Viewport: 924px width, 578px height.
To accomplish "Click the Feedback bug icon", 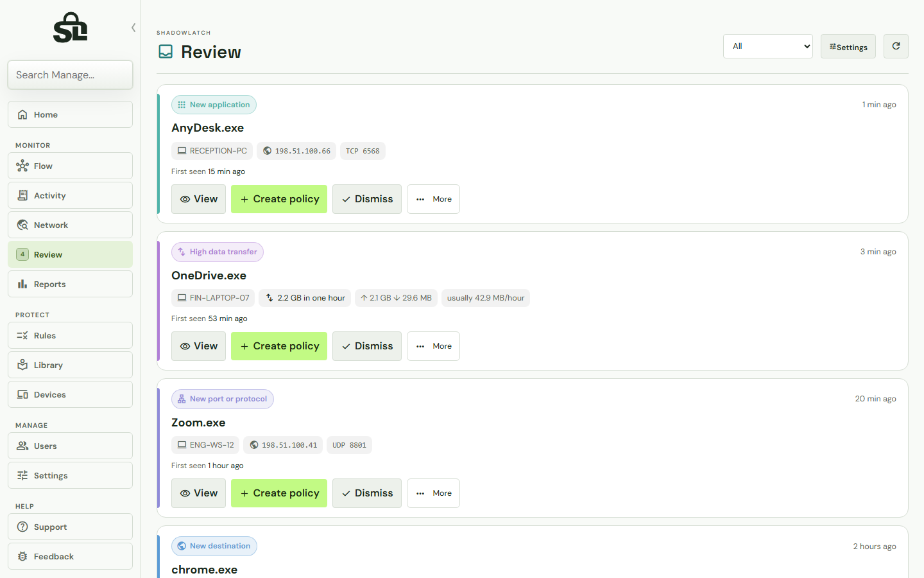I will tap(22, 556).
